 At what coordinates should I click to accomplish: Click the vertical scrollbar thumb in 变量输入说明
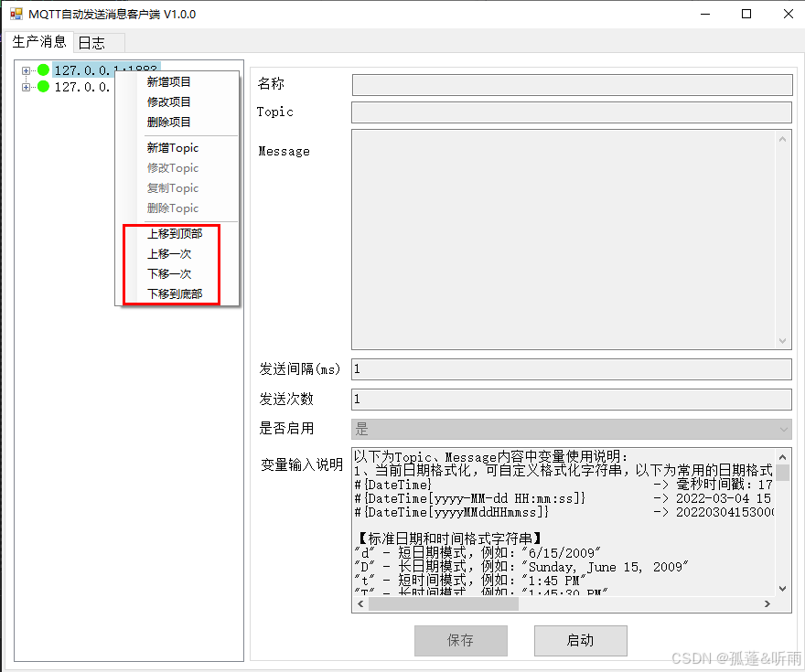pyautogui.click(x=782, y=473)
